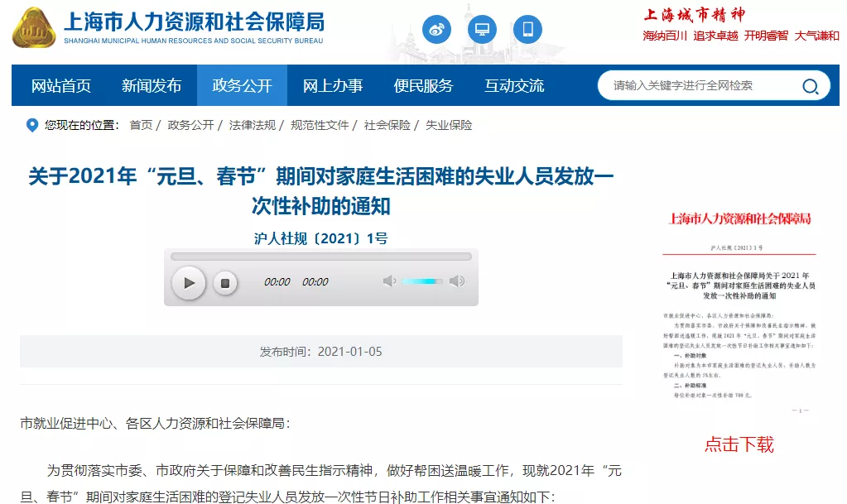Click the 上海城市精神 calligraphy banner
Viewport: 847px width, 504px height.
pos(695,15)
